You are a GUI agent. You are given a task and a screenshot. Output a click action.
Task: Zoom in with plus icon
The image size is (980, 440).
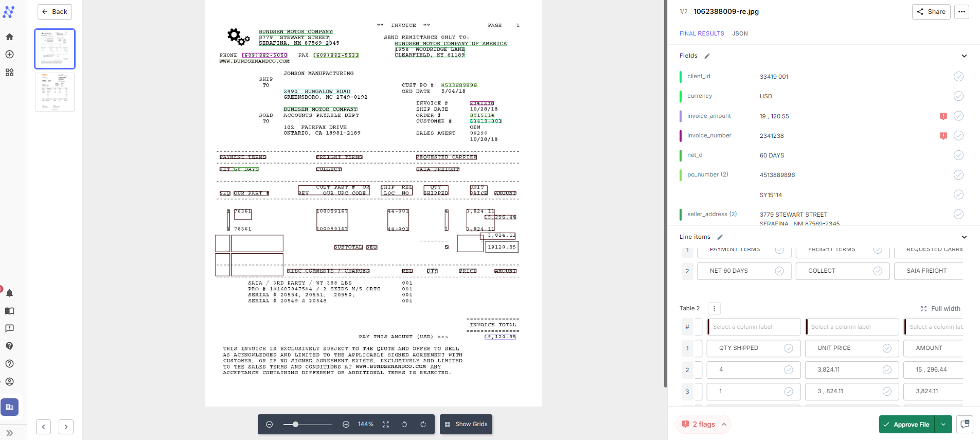pos(346,425)
